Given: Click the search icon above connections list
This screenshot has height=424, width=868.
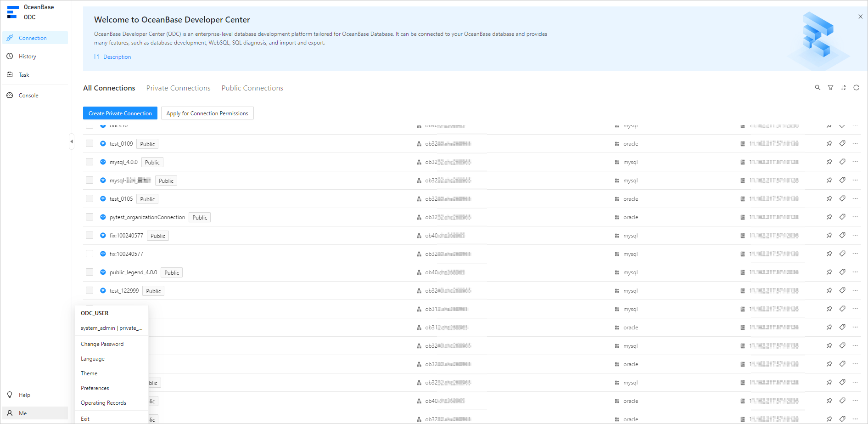Looking at the screenshot, I should (818, 88).
